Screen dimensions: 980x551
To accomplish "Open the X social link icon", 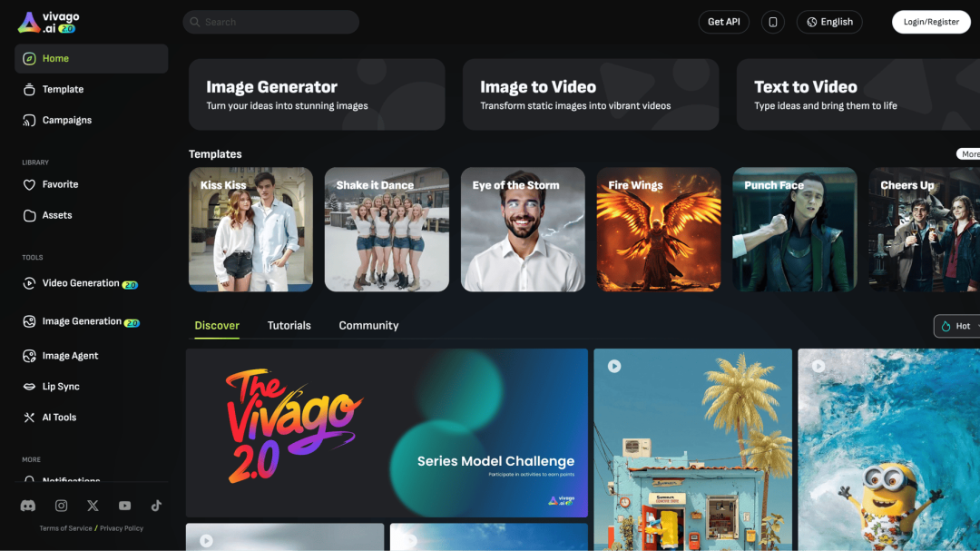I will tap(93, 506).
